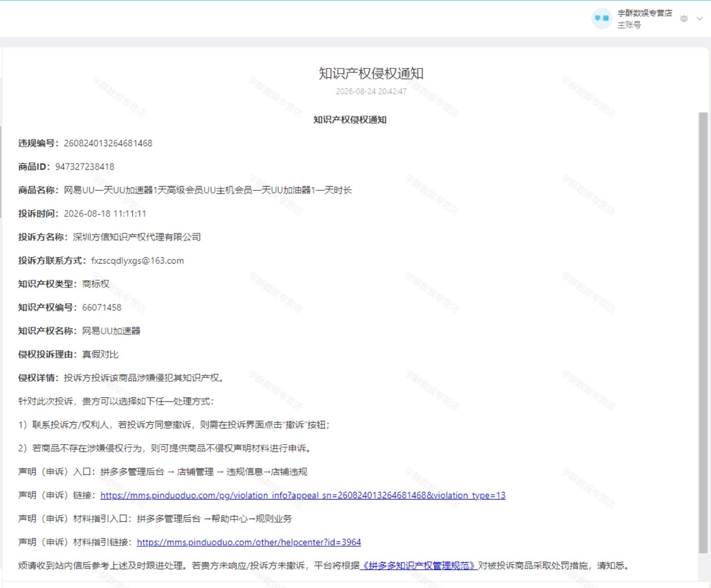The height and width of the screenshot is (588, 711).
Task: Click IP name value 网易UU加速器
Action: point(111,331)
